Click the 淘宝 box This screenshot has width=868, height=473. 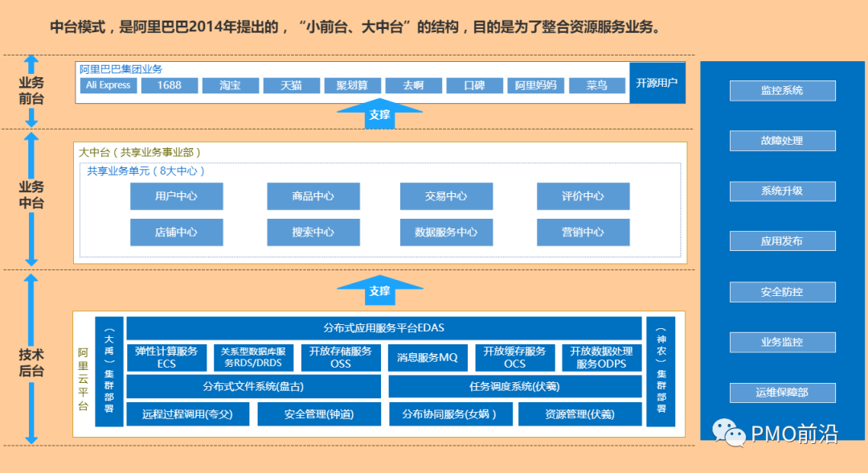tap(231, 85)
